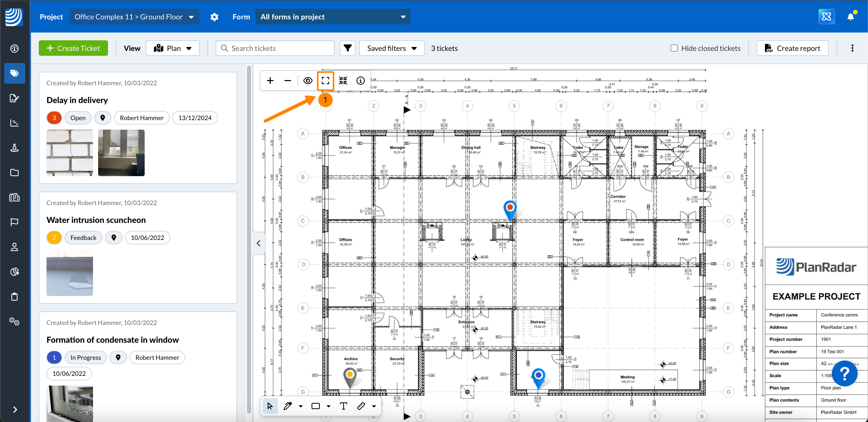Click the Create Ticket button
The width and height of the screenshot is (868, 422).
pyautogui.click(x=73, y=48)
